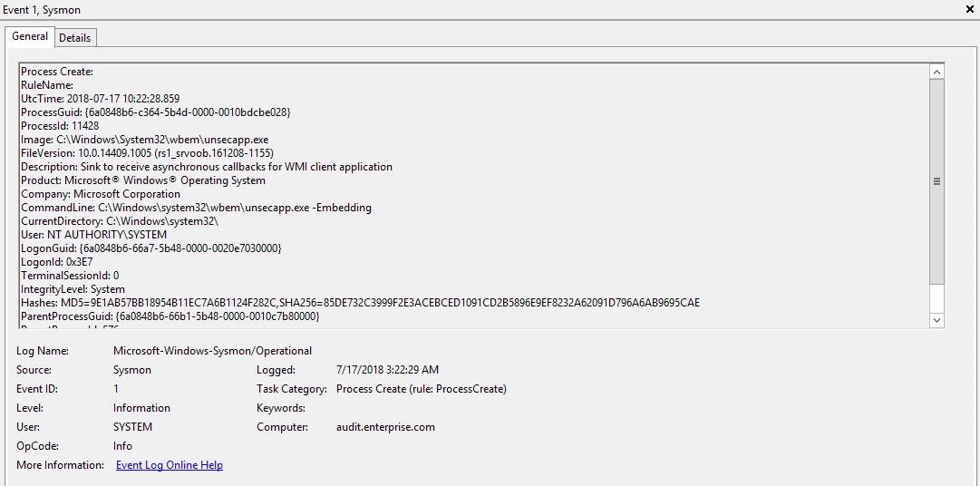Viewport: 980px width, 486px height.
Task: Click the Level value Information
Action: click(141, 408)
